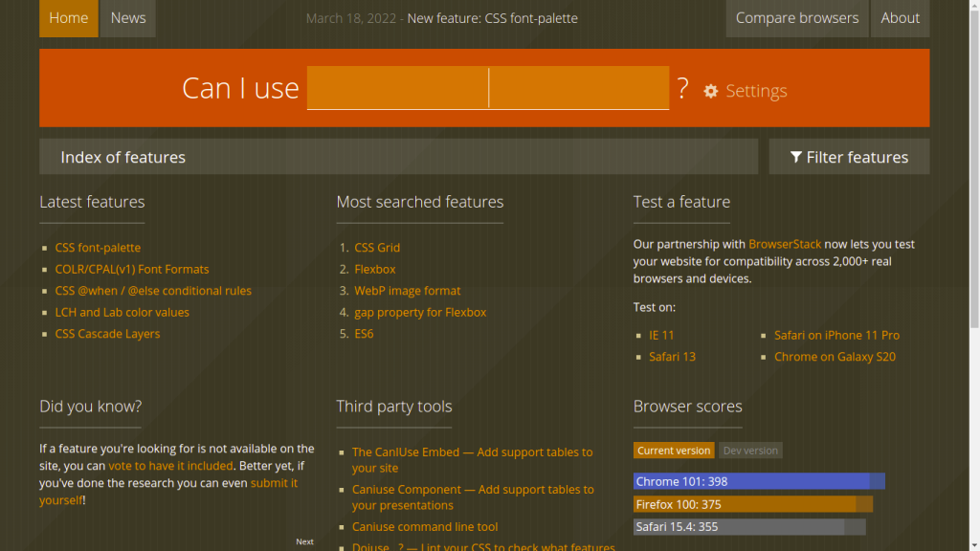Click the New feature: CSS font-palette headline

[x=492, y=18]
